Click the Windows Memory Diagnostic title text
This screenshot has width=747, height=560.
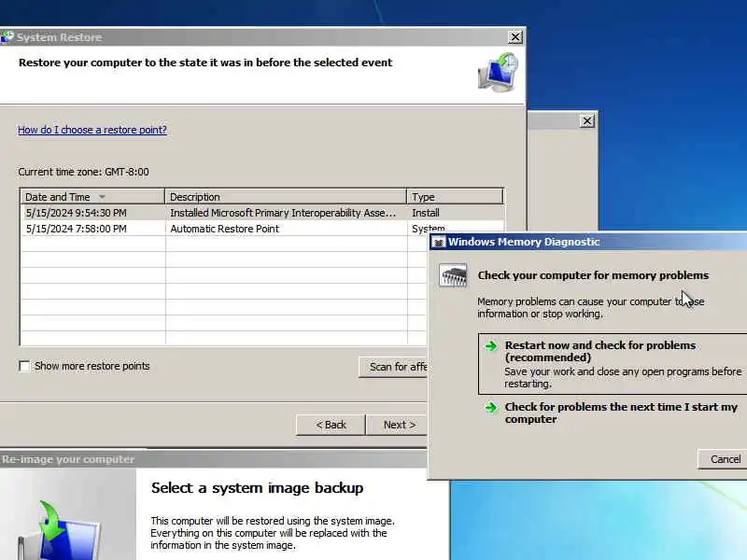pos(524,242)
